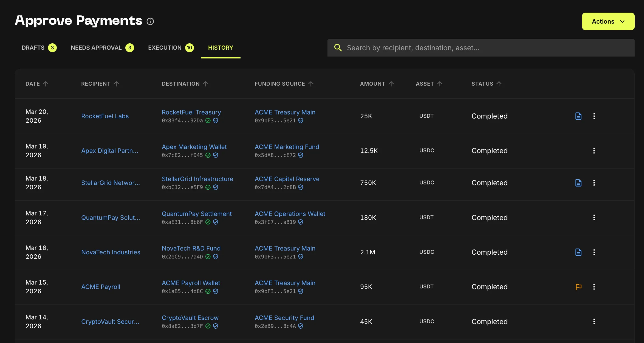The height and width of the screenshot is (343, 644).
Task: Open more options for CryptoVault row
Action: pos(594,322)
